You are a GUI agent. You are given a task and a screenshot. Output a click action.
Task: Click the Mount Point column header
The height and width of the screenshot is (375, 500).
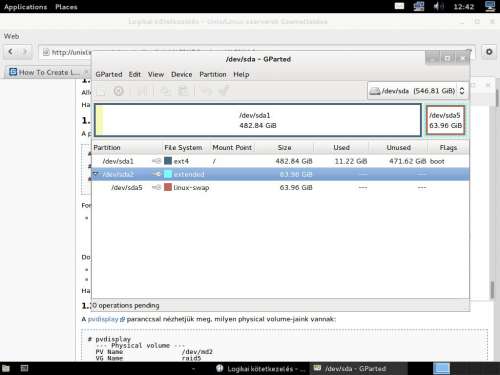pyautogui.click(x=232, y=147)
